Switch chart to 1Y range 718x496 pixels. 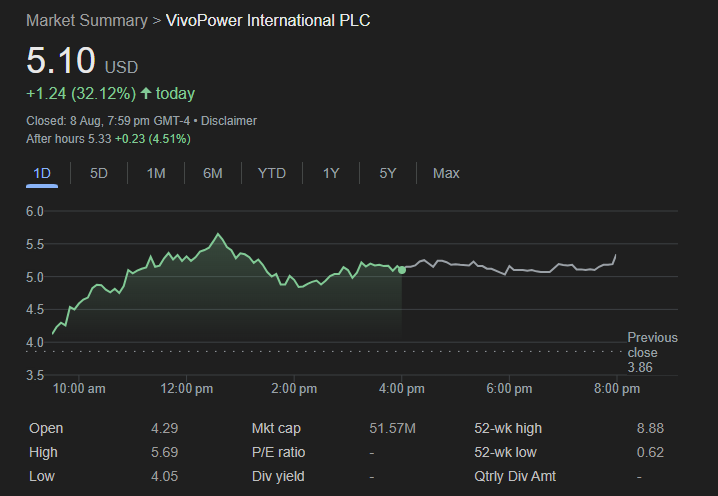tap(331, 174)
